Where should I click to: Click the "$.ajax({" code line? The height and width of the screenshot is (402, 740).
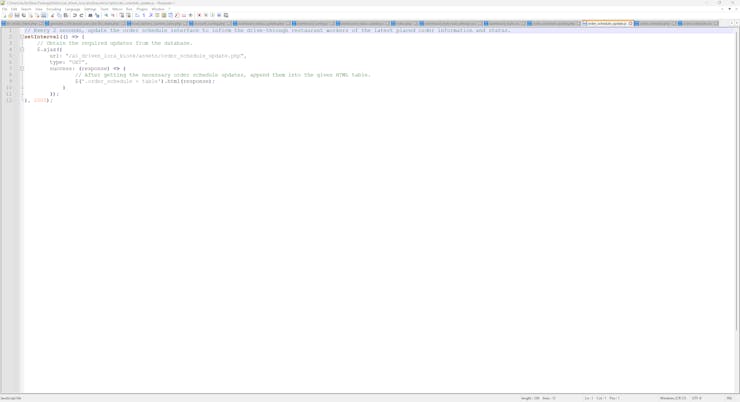[50, 50]
